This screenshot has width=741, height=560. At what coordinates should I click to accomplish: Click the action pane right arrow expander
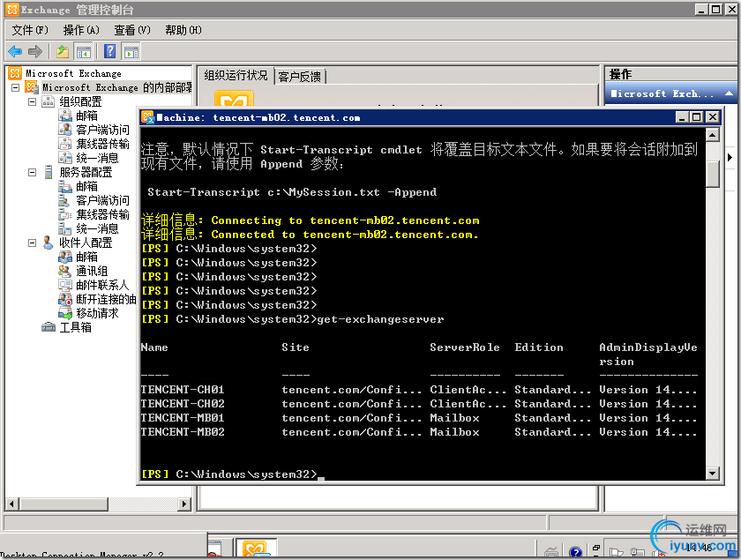(x=730, y=157)
